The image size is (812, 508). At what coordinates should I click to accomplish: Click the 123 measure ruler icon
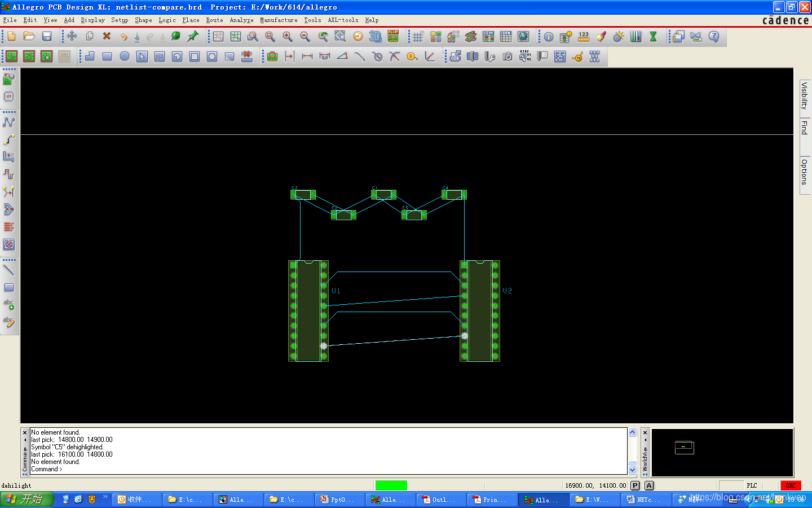point(584,37)
